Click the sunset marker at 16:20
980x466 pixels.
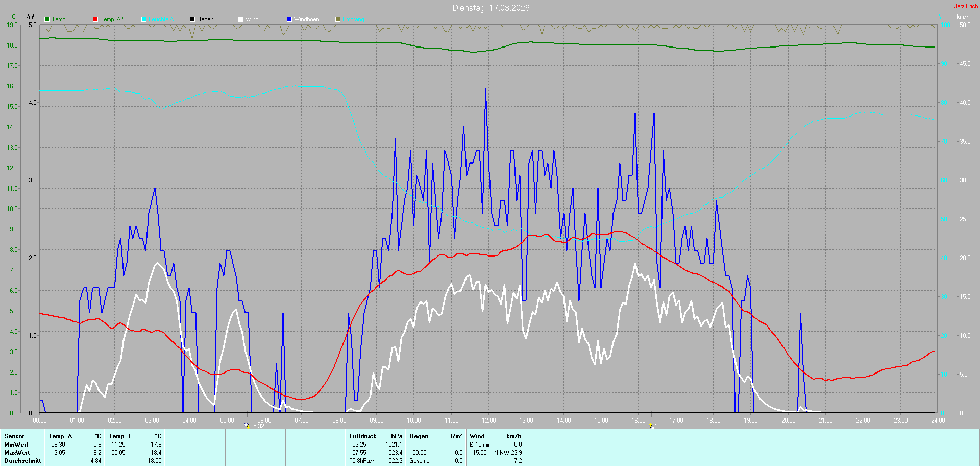coord(651,425)
